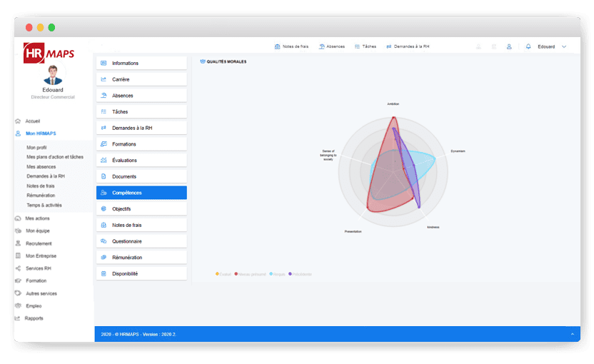The image size is (594, 364).
Task: Collapse the Mon HRMAPS sidebar section
Action: (41, 133)
